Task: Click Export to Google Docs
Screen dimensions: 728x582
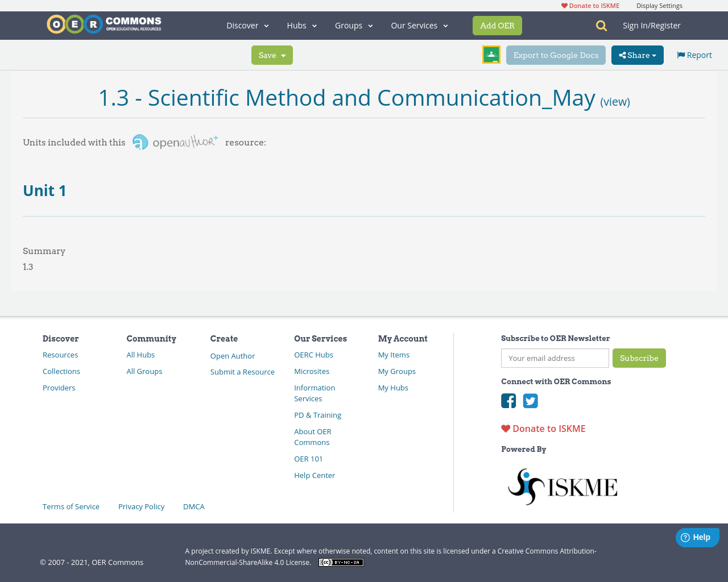Action: click(x=556, y=55)
